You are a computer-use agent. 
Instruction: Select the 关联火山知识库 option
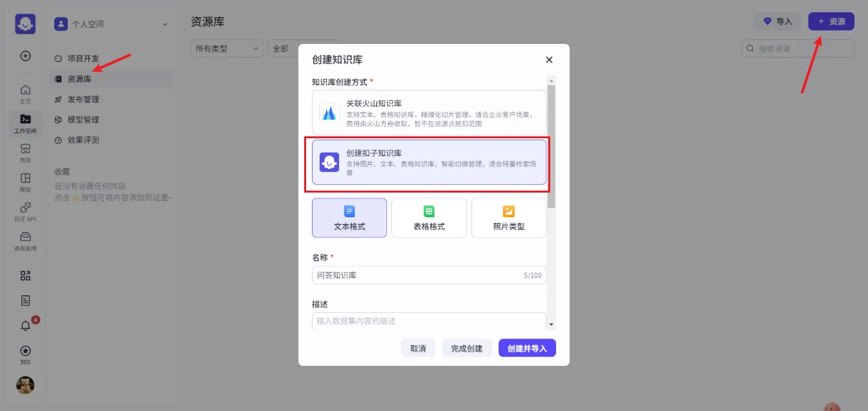point(429,113)
